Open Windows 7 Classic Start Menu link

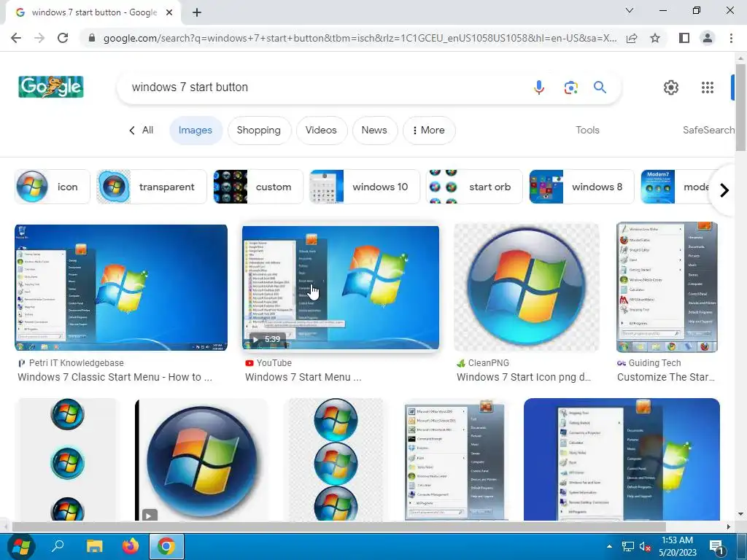click(115, 377)
